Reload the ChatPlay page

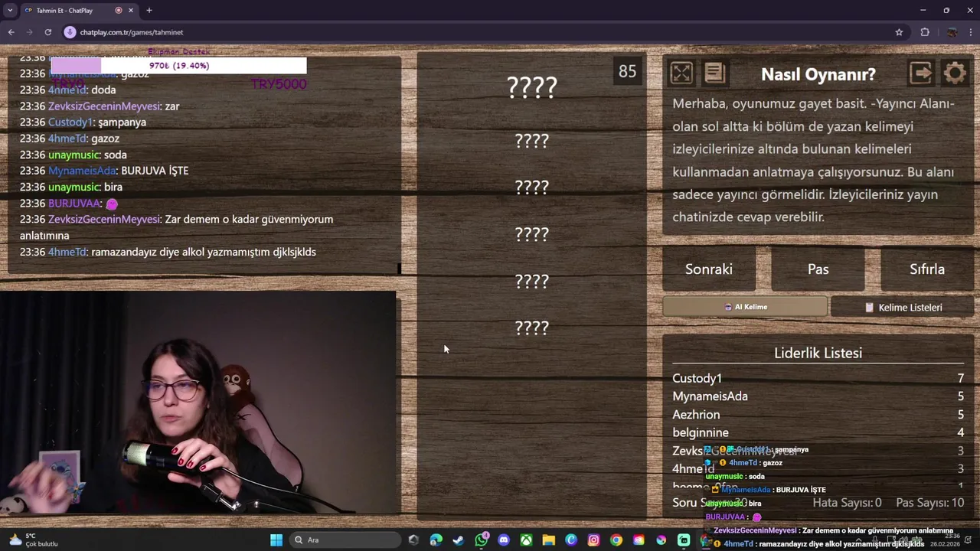coord(47,32)
